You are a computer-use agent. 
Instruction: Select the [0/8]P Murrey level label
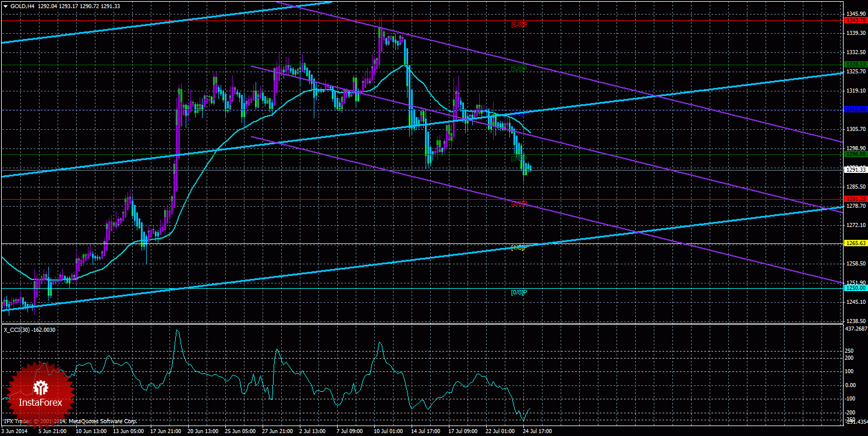click(x=519, y=292)
